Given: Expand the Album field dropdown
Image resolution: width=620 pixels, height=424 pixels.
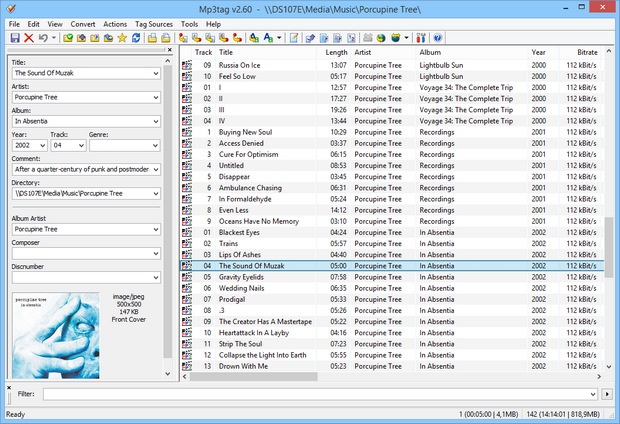Looking at the screenshot, I should [x=156, y=121].
